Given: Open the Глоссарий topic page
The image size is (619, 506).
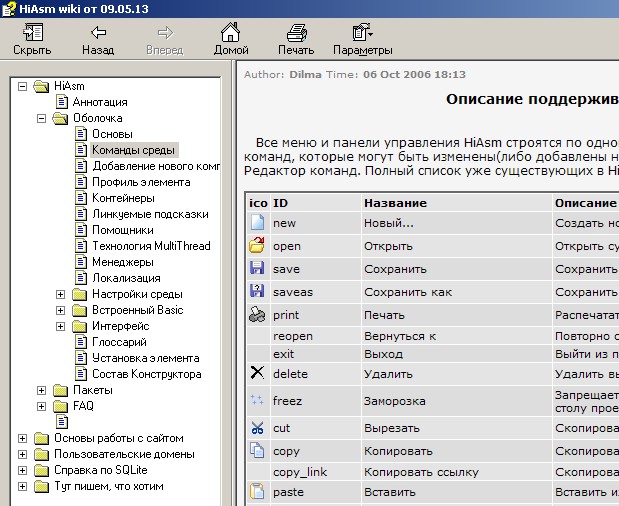Looking at the screenshot, I should 119,342.
